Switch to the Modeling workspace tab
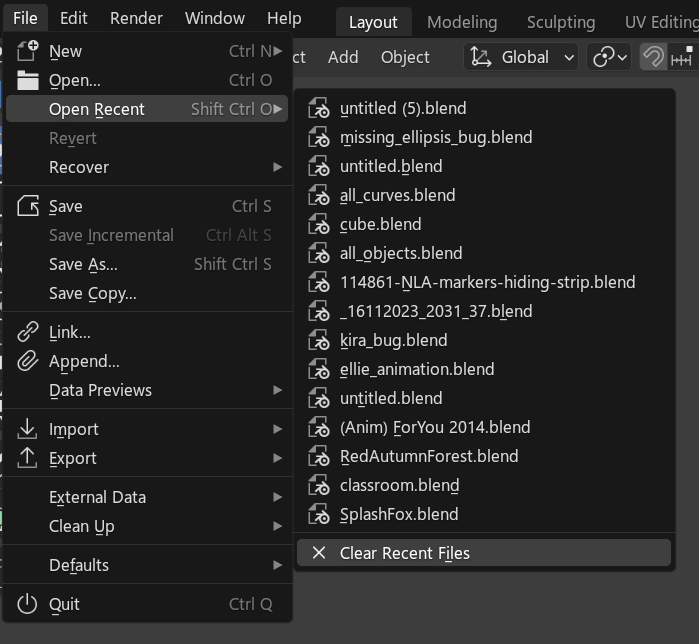 [x=462, y=22]
